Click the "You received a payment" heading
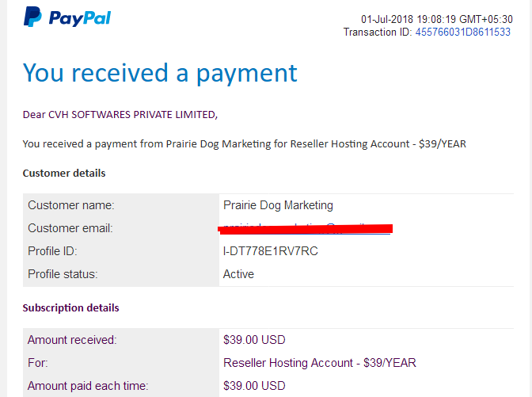This screenshot has height=397, width=532. coord(160,73)
